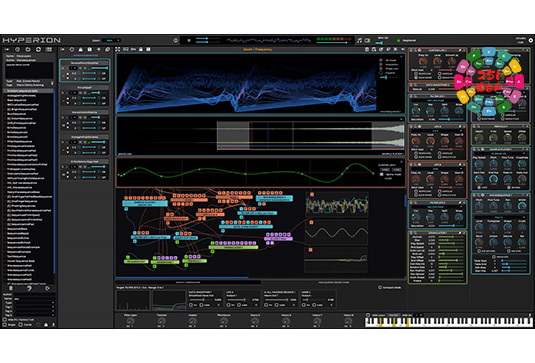Toggle the green switch beside the music note icon

367,41
